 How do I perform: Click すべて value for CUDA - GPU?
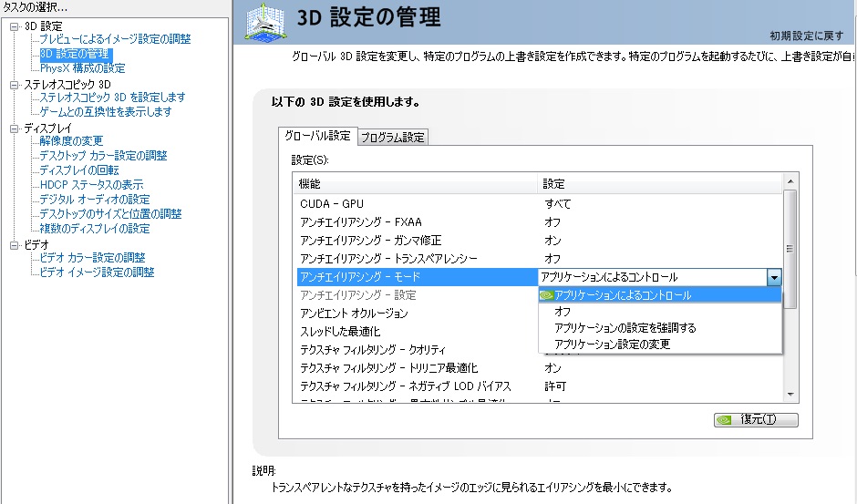[557, 204]
